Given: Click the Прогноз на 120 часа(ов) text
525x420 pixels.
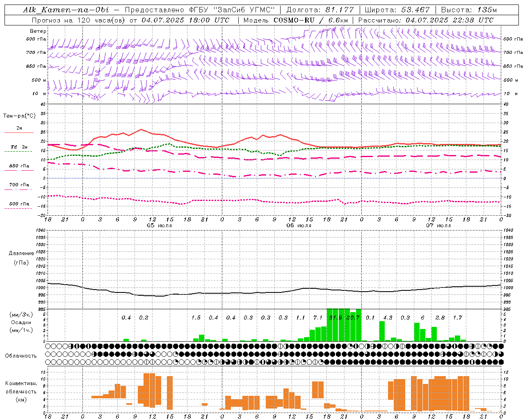Looking at the screenshot, I should click(79, 20).
